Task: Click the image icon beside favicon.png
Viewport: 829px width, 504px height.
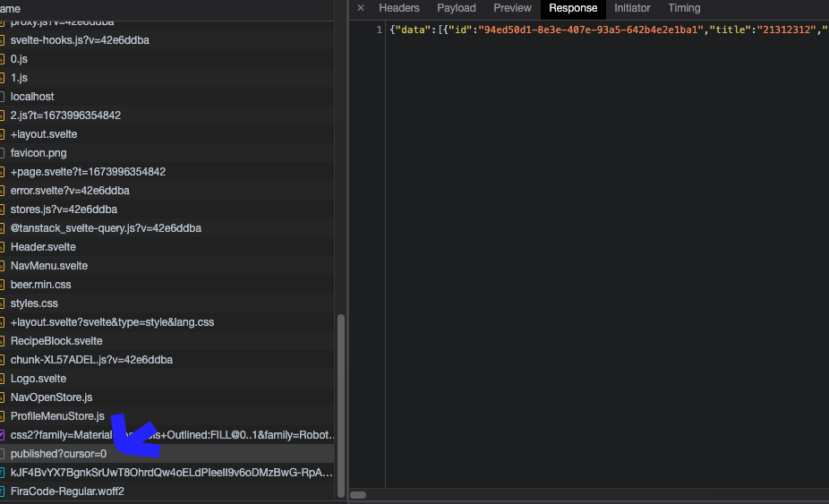Action: (2, 153)
